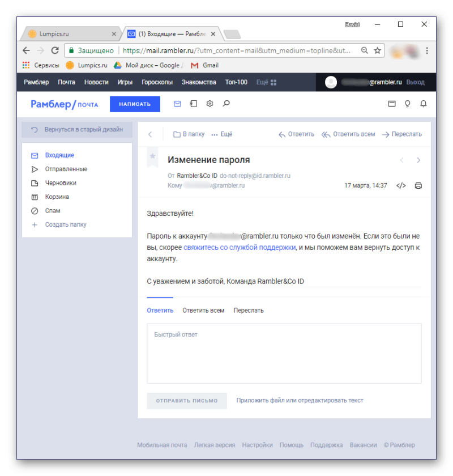Open the В папку move dropdown

coord(189,134)
